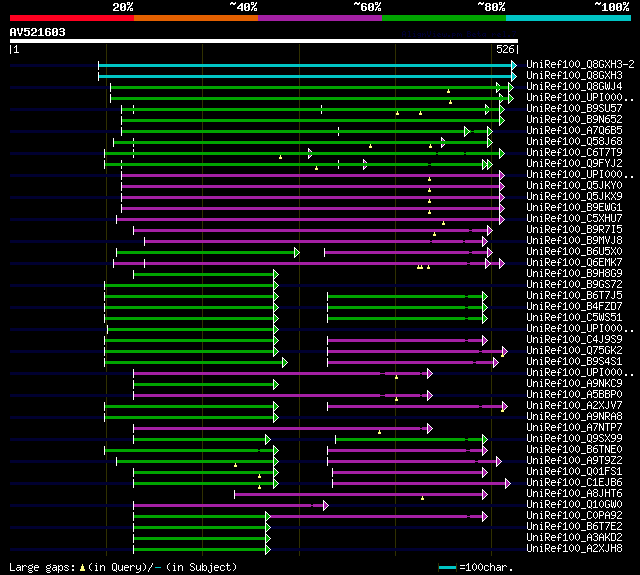Image resolution: width=640 pixels, height=575 pixels.
Task: Select the UniRef100_B9GS72 label
Action: click(574, 285)
